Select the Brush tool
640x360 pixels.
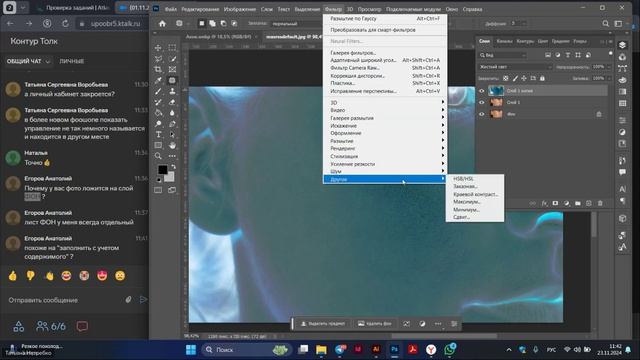(x=158, y=91)
